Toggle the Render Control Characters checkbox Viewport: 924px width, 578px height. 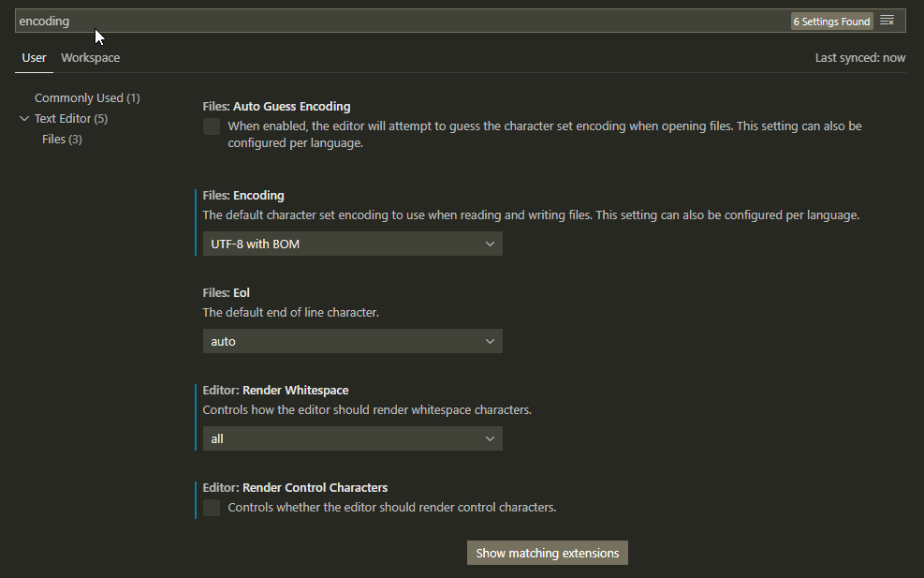212,507
